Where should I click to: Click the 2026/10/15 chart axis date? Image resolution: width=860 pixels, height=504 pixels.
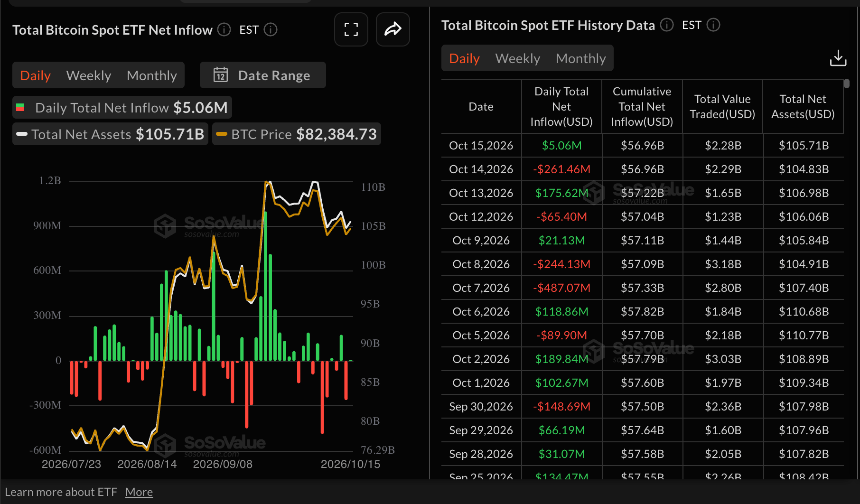pos(350,464)
